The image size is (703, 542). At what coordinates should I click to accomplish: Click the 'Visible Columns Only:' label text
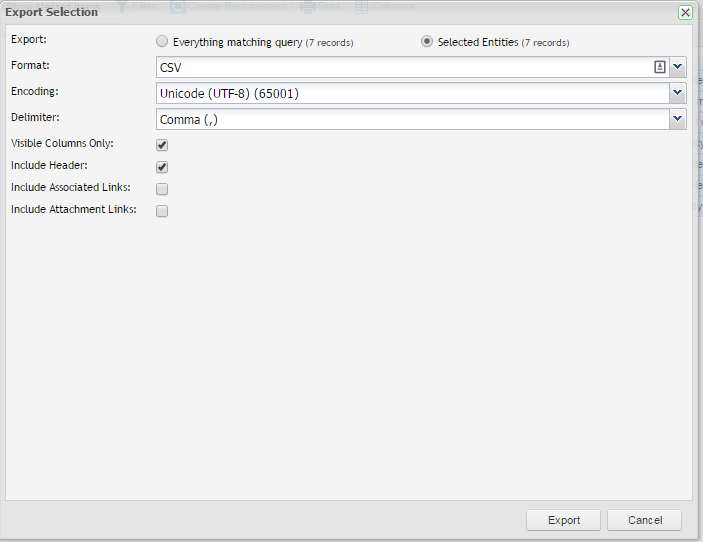tap(62, 144)
